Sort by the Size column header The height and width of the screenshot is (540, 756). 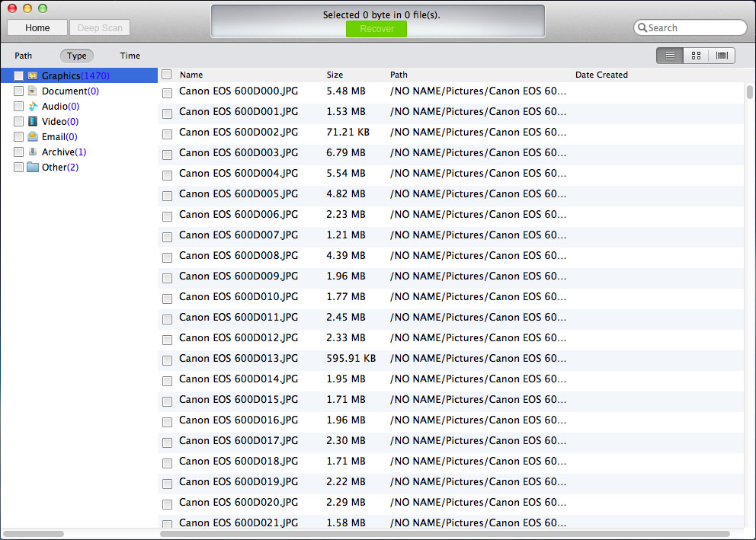pyautogui.click(x=335, y=75)
